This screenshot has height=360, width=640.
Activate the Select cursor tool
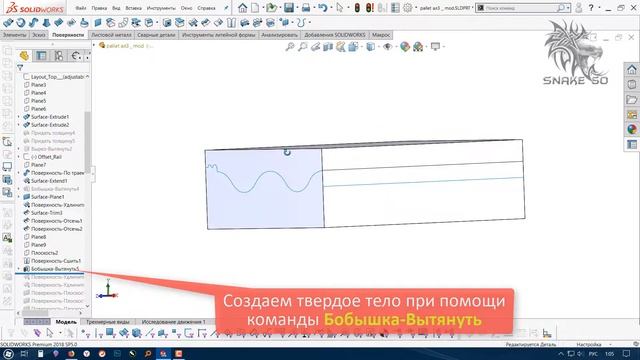click(339, 8)
